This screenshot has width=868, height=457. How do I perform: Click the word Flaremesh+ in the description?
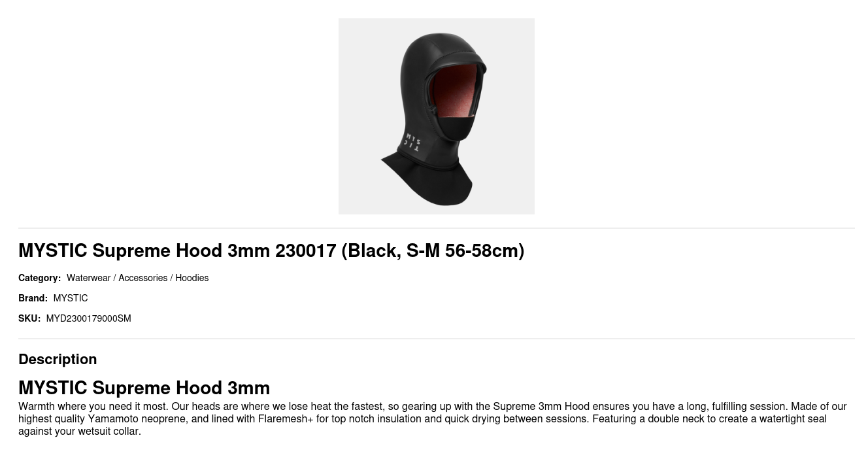286,419
